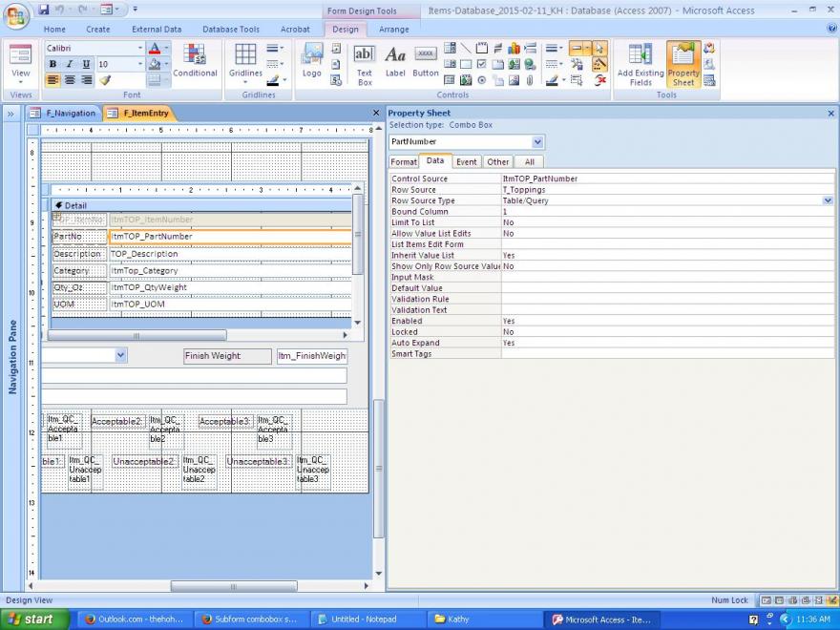Select the Insert Hyperlink tool
The image size is (840, 630).
pyautogui.click(x=530, y=64)
